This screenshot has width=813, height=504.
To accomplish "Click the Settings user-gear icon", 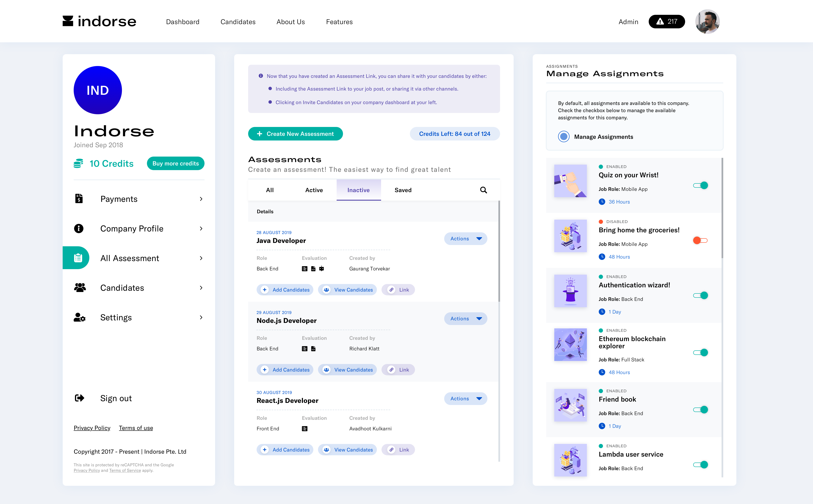I will pos(80,317).
